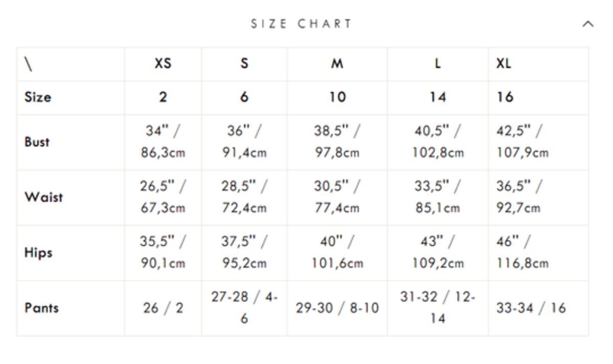This screenshot has height=364, width=613.
Task: Select the S column header
Action: pos(244,64)
